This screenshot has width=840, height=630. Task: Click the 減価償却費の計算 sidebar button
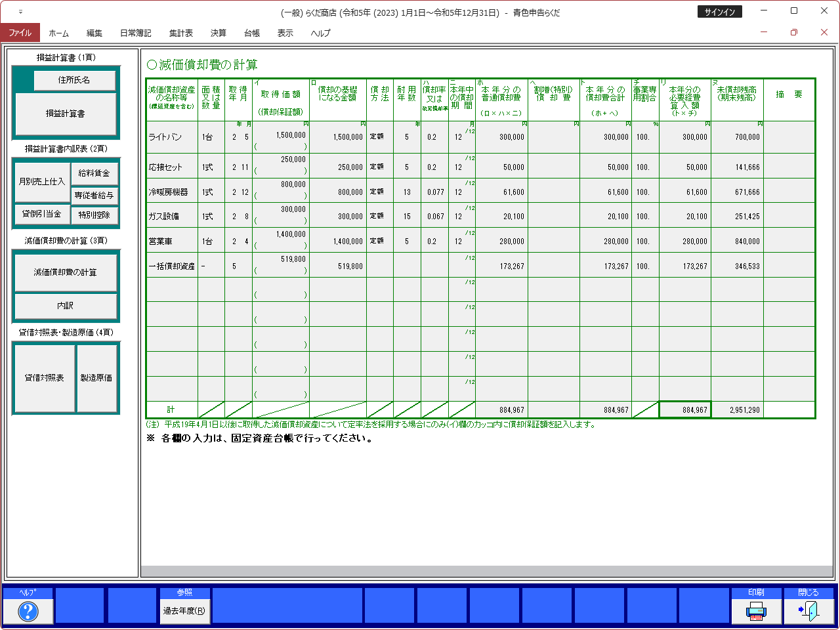pyautogui.click(x=66, y=272)
